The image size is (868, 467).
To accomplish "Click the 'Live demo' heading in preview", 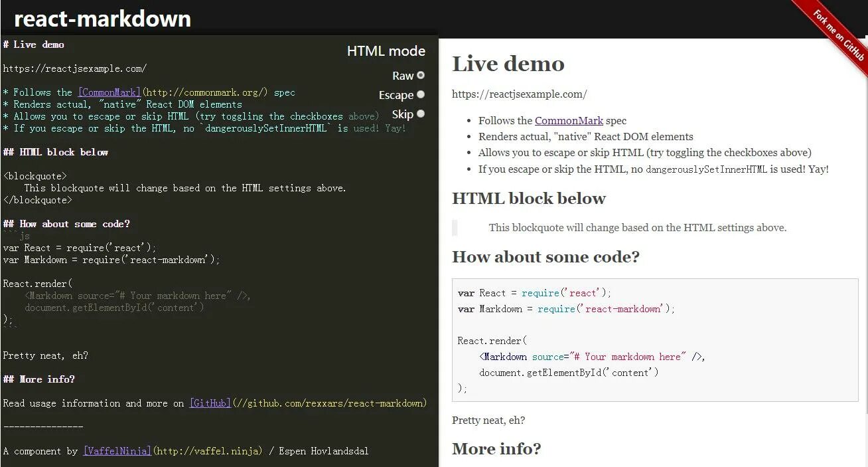I will 508,64.
